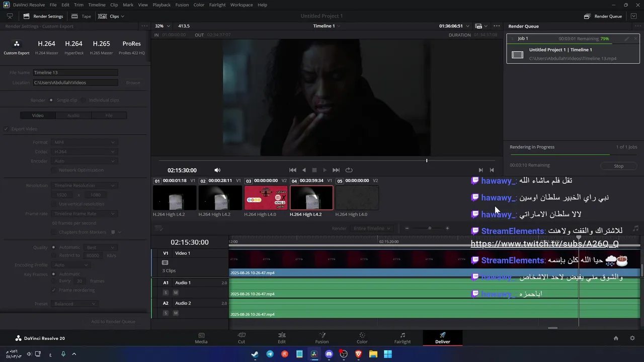Play the viewer in reverse
Screen dimensions: 644x362
(304, 170)
